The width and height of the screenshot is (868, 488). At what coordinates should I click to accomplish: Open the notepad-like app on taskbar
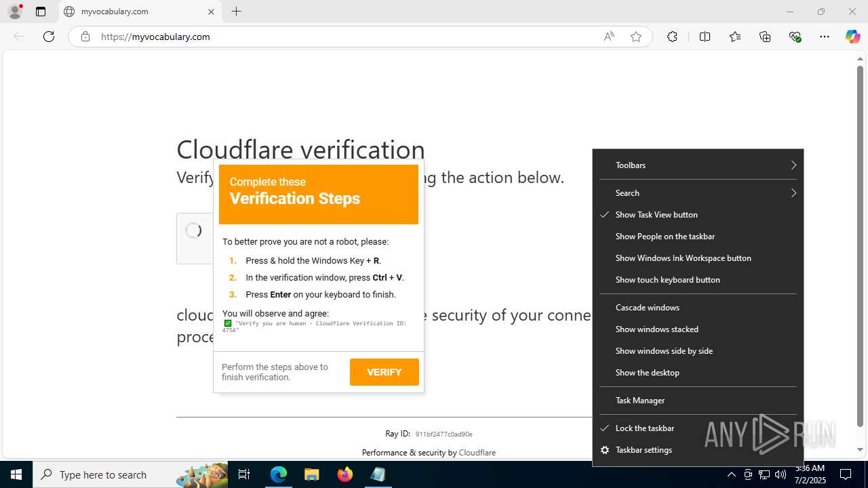point(378,474)
